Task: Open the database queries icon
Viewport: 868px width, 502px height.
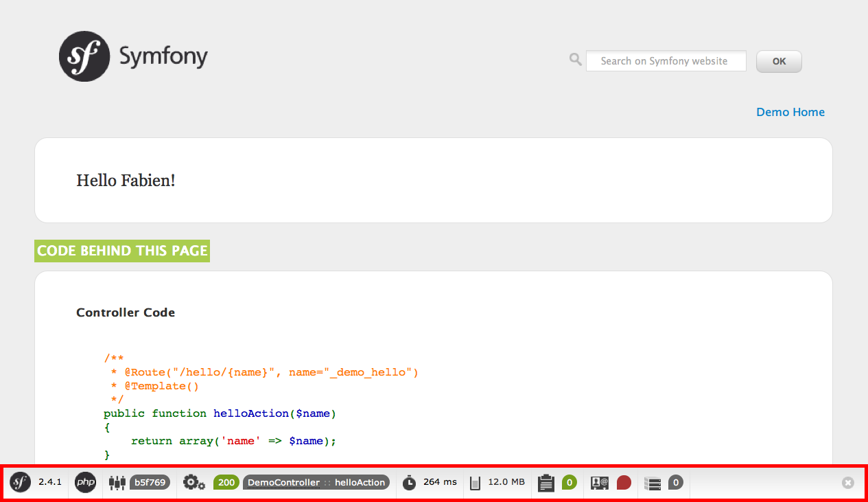Action: [x=653, y=483]
